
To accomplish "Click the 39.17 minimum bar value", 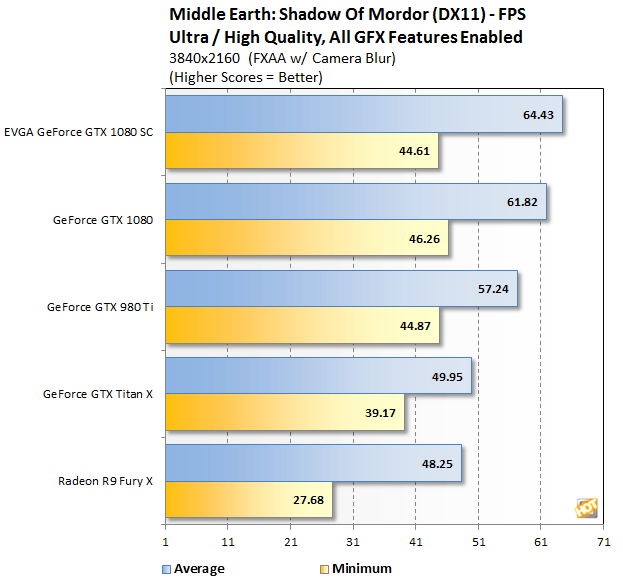I will [380, 413].
